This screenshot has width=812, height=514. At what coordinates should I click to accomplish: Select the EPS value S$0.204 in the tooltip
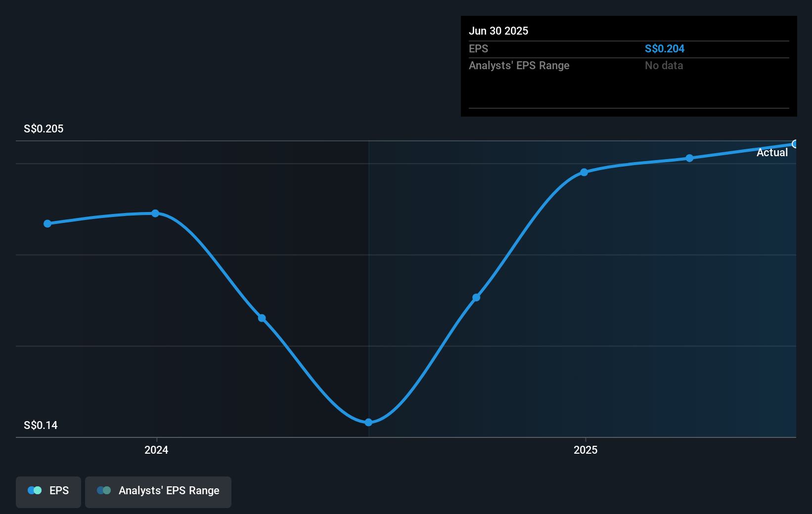665,48
